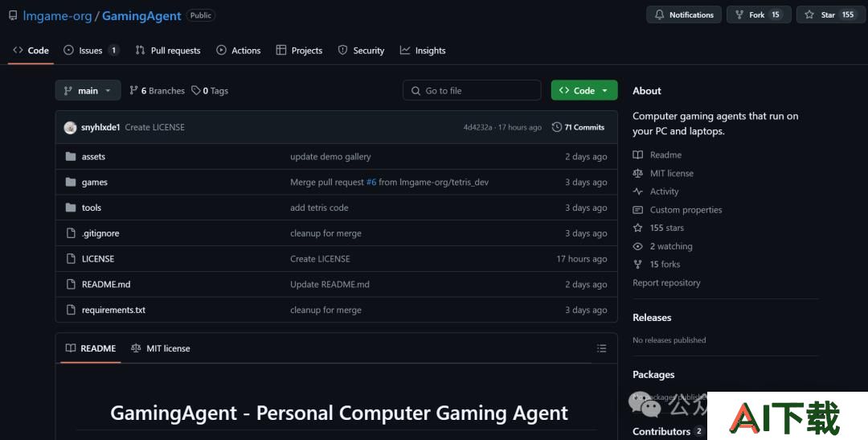Screen dimensions: 868x440
Task: Open the 'add tetris code' commit message
Action: (x=319, y=208)
